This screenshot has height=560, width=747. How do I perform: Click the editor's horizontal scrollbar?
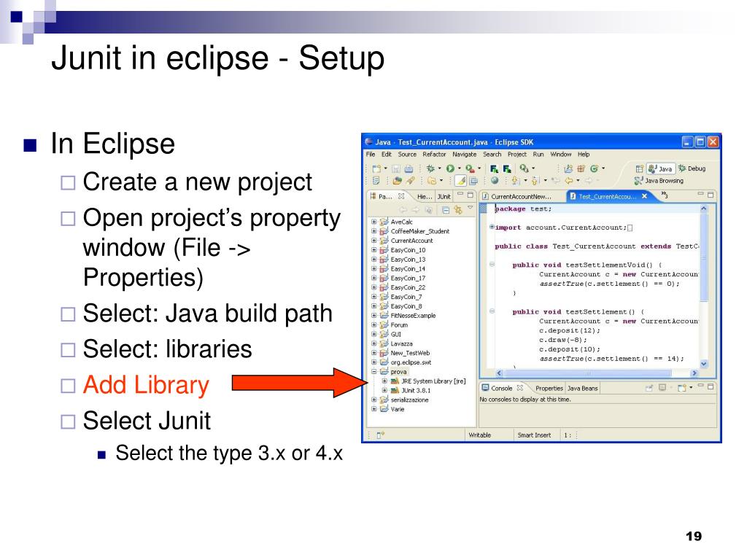pyautogui.click(x=584, y=373)
